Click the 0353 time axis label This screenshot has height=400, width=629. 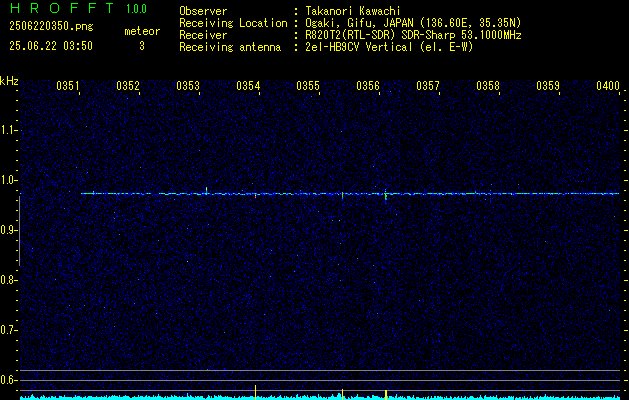tap(188, 86)
